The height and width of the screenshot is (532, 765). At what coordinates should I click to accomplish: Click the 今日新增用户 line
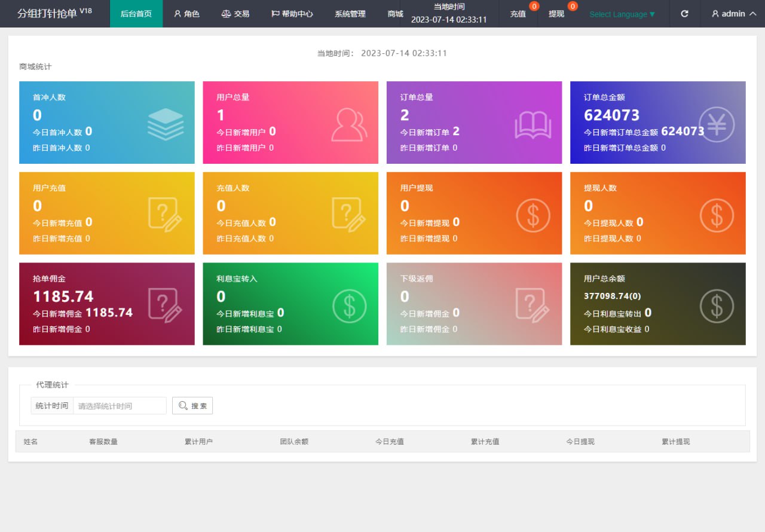[246, 132]
